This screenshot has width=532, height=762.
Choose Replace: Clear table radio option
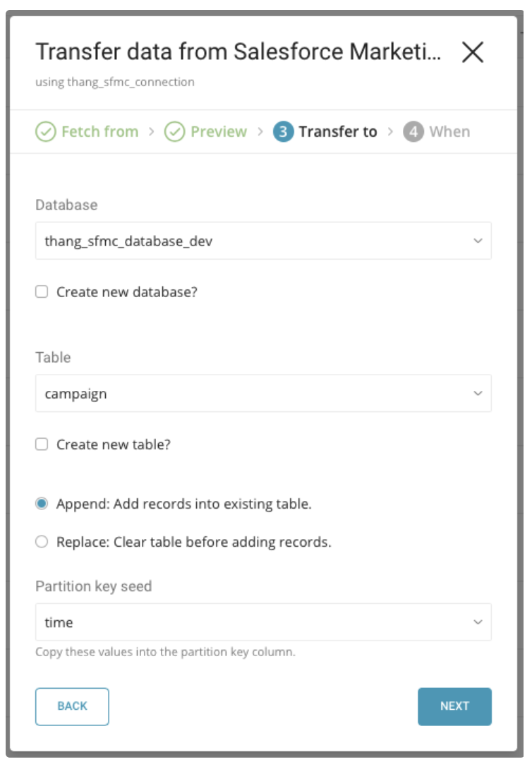[42, 542]
